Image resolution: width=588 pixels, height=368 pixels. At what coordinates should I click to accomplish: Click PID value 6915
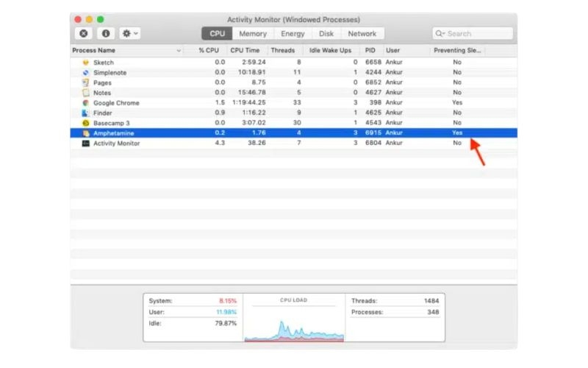(x=373, y=132)
